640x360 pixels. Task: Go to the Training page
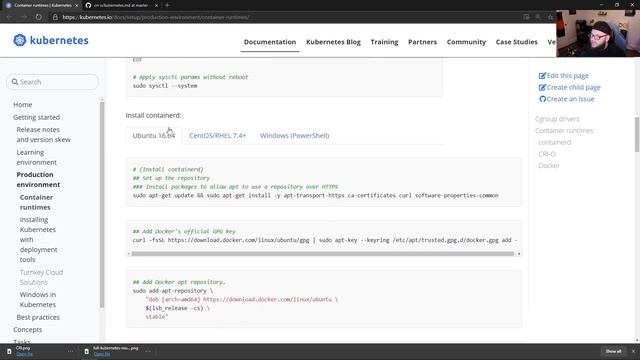384,42
